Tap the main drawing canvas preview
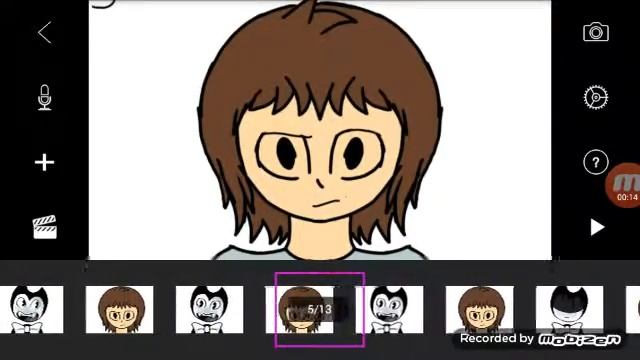This screenshot has height=360, width=640. tap(320, 130)
